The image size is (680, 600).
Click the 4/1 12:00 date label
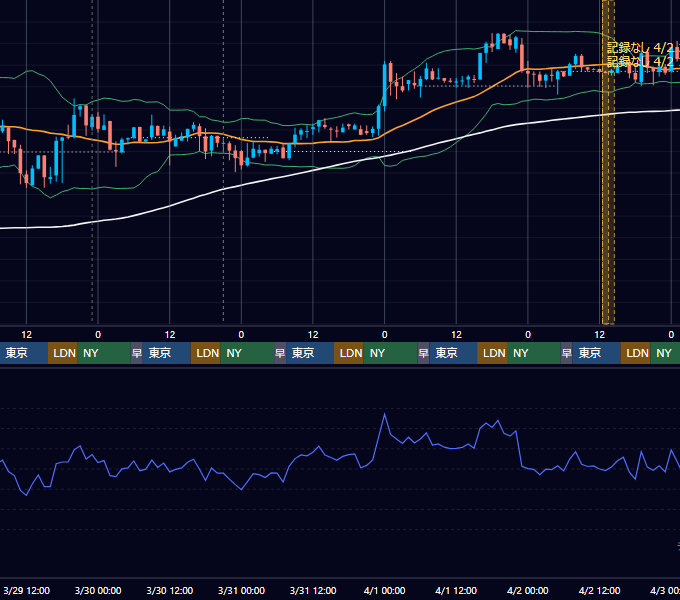click(x=456, y=591)
